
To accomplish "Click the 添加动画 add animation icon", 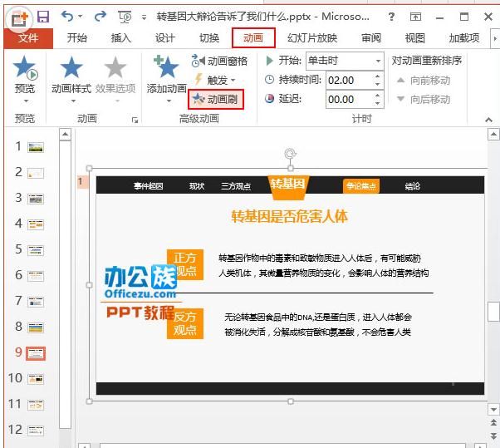I will [x=166, y=67].
